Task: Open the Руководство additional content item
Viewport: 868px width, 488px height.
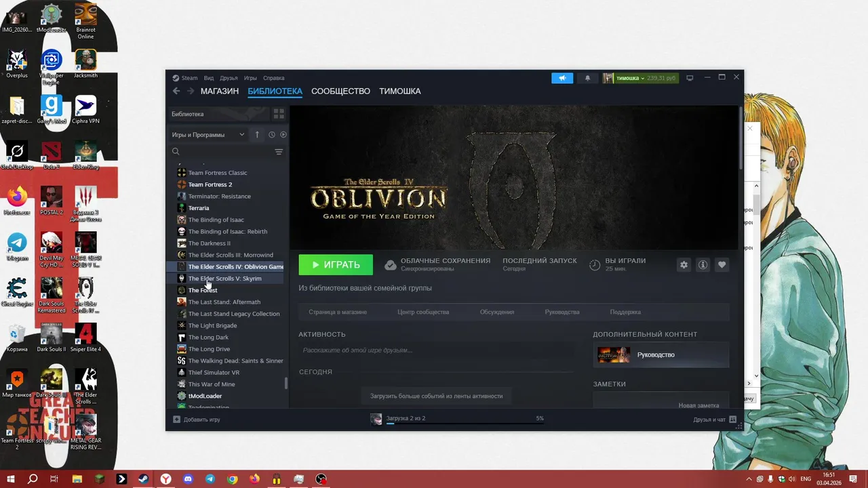Action: click(x=661, y=354)
